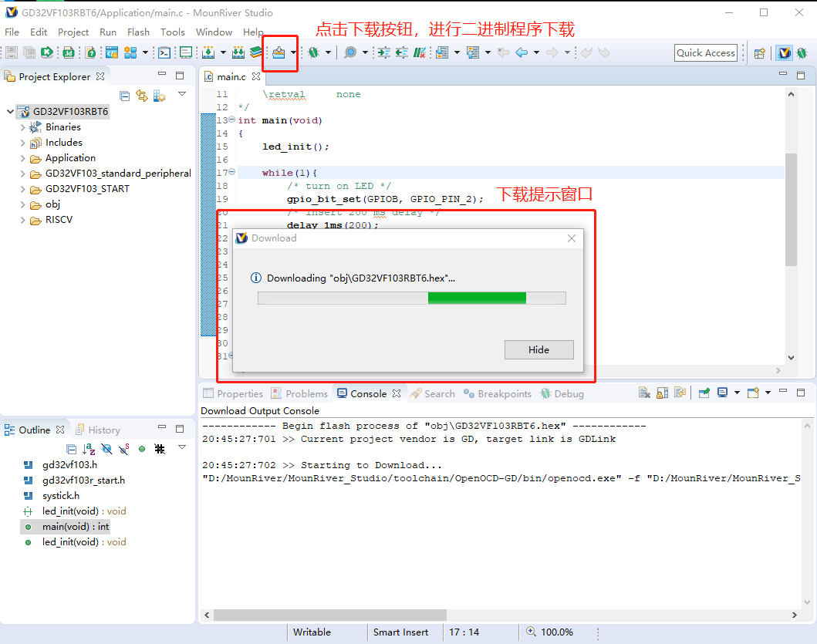
Task: Open the Project Explorer View Menu arrow
Action: pos(182,94)
